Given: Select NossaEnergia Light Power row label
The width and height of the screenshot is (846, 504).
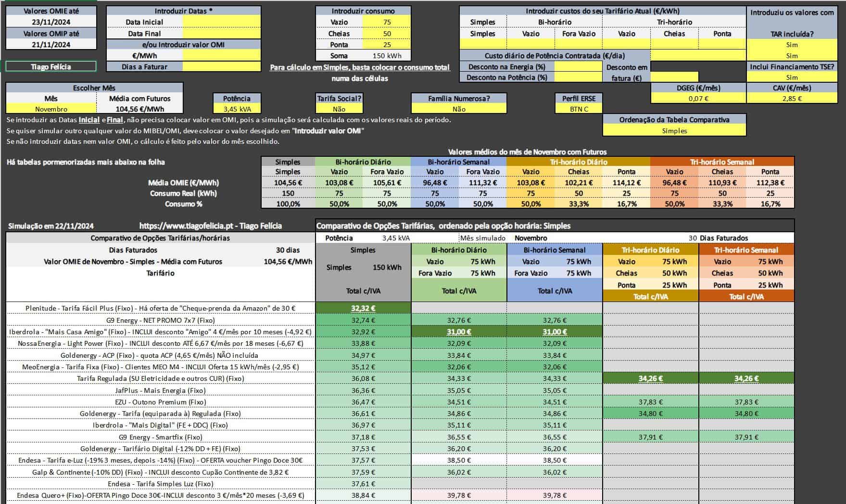Looking at the screenshot, I should pyautogui.click(x=161, y=343).
